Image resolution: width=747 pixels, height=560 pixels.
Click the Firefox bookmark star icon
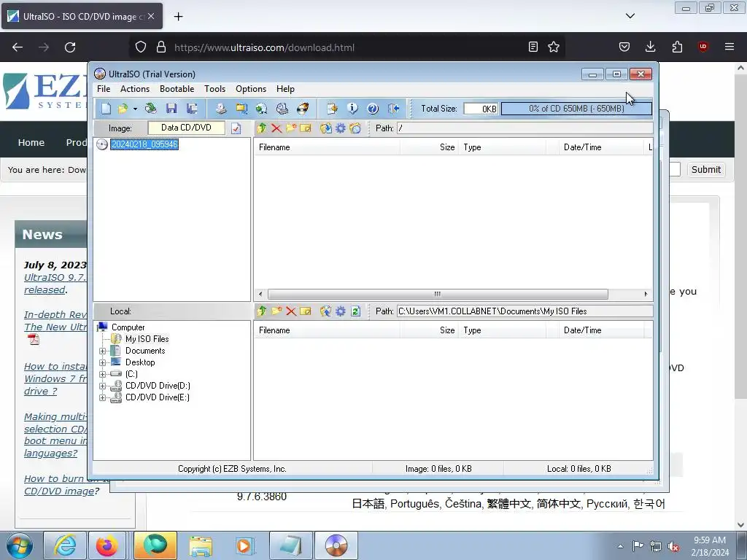tap(554, 47)
